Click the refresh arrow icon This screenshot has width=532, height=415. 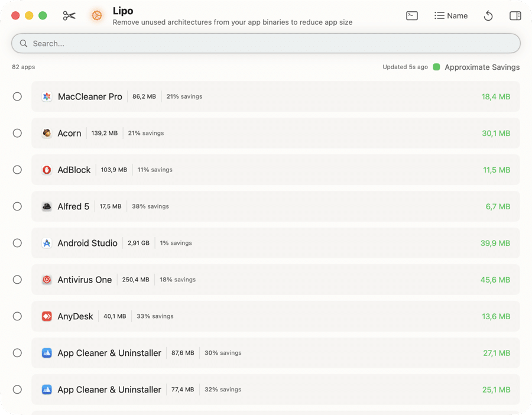pyautogui.click(x=488, y=15)
